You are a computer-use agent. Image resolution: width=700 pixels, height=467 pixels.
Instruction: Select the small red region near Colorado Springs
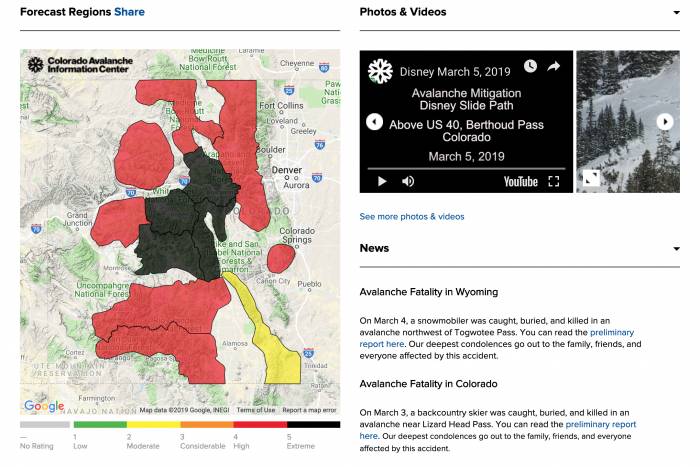click(281, 259)
